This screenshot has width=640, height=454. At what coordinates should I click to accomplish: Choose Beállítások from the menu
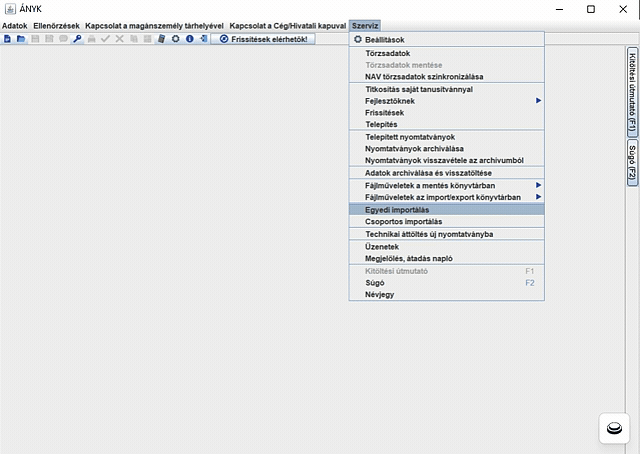[x=447, y=40]
